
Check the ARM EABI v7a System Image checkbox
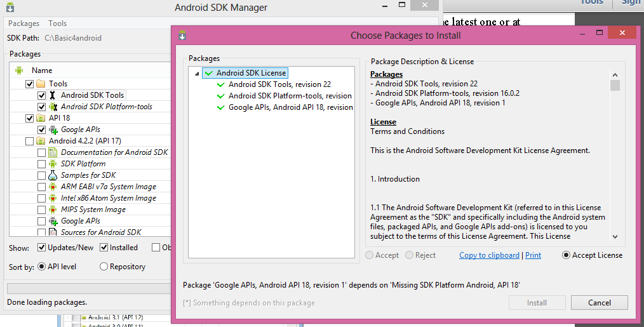[41, 187]
